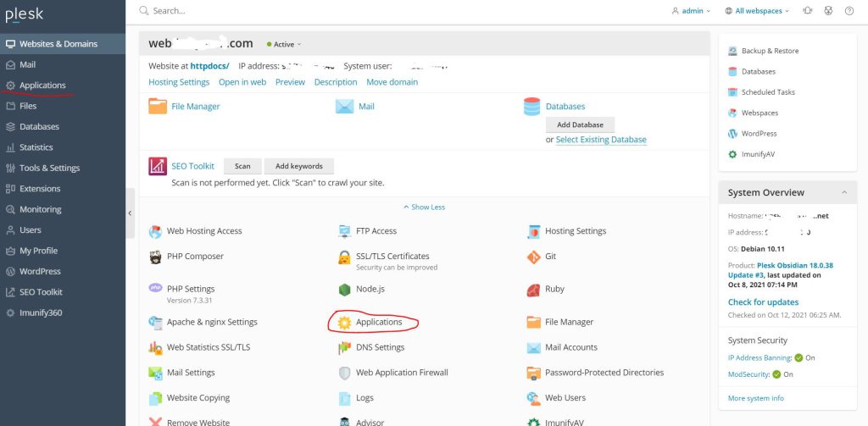
Task: Expand the admin user dropdown
Action: 691,10
